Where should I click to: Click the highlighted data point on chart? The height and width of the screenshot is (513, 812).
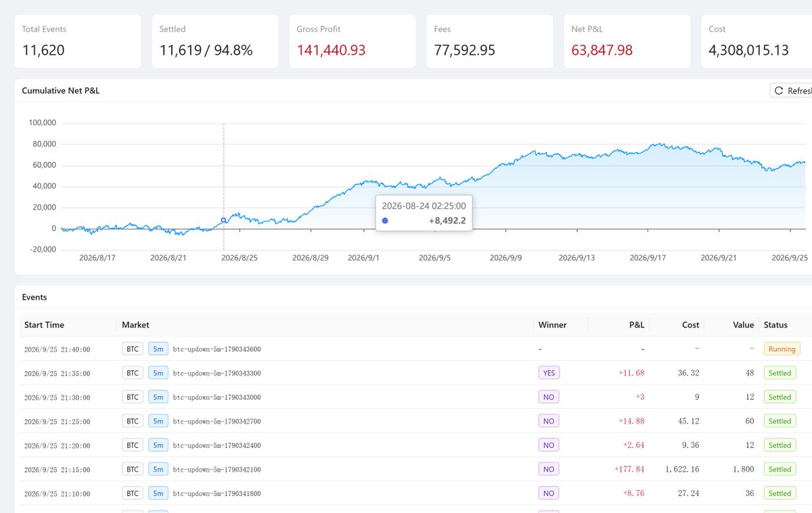coord(224,220)
